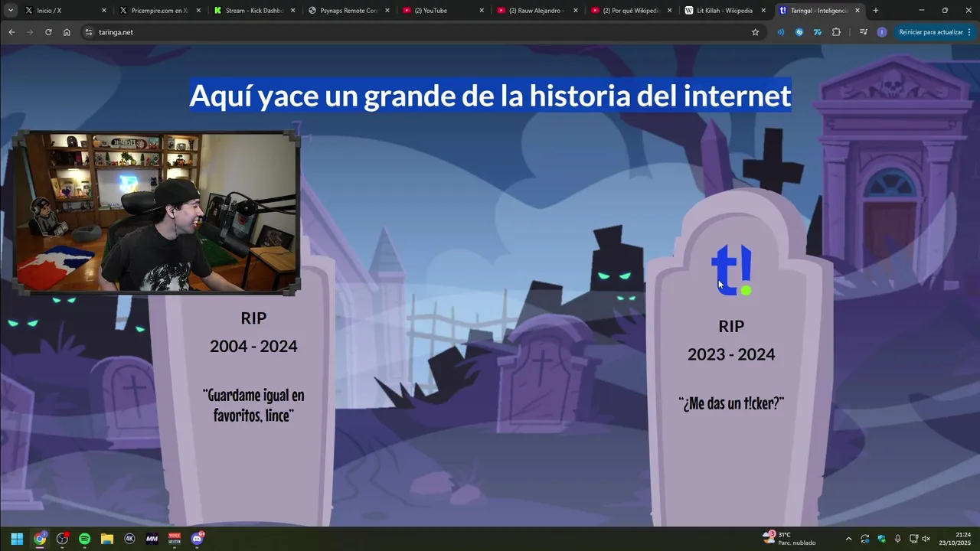
Task: Click the blue Taringa t! logo on tombstone
Action: (x=732, y=270)
